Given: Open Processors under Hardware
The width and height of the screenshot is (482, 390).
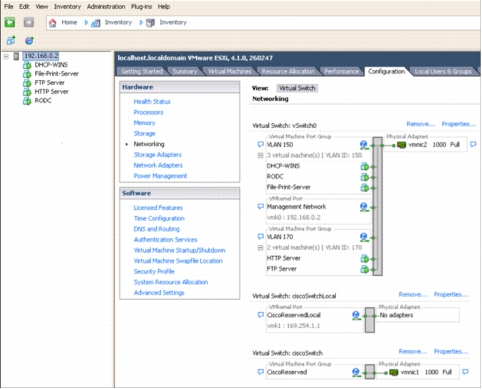Looking at the screenshot, I should [148, 112].
